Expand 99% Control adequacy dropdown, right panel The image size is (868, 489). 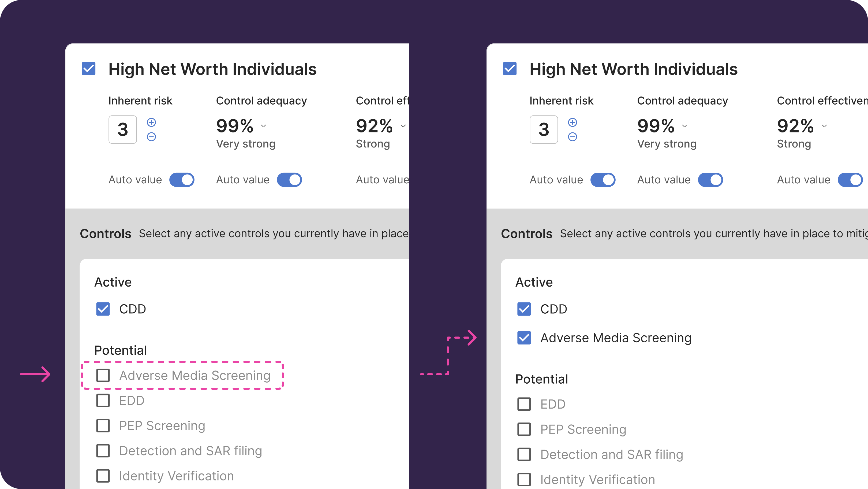684,126
